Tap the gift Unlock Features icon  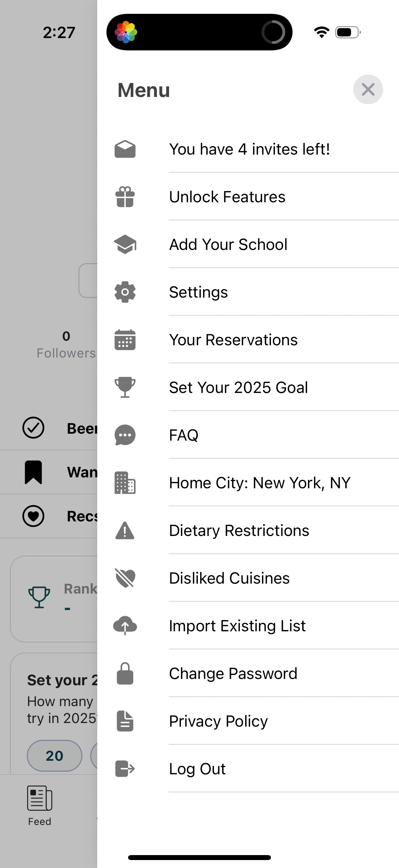click(125, 197)
